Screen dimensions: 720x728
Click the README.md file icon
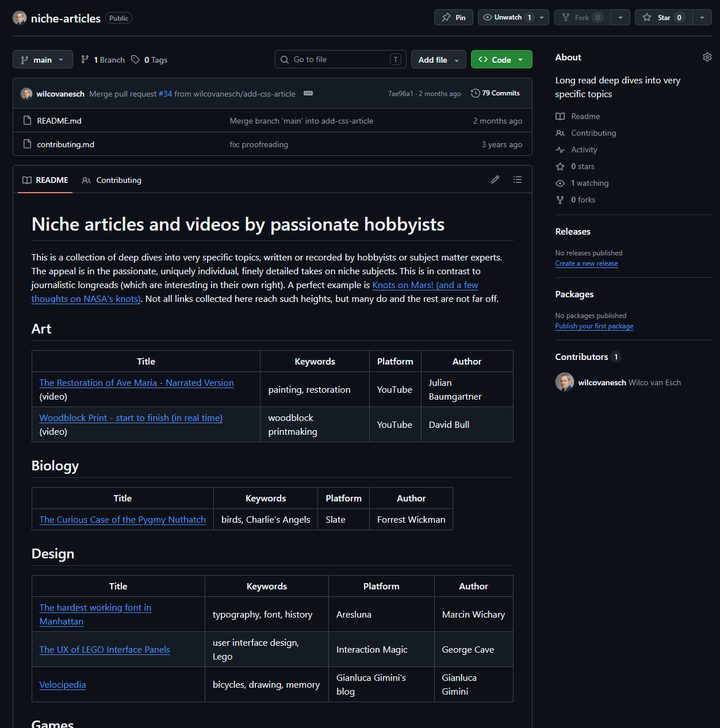pyautogui.click(x=27, y=120)
